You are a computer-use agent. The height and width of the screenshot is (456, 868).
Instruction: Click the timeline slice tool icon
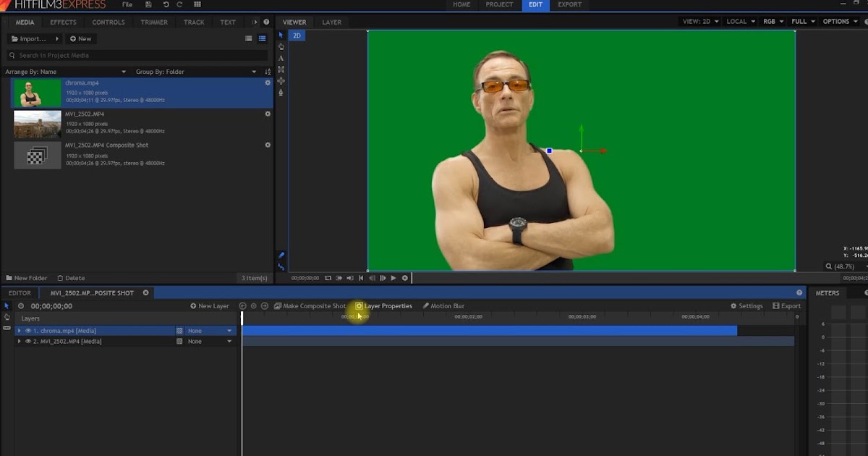7,328
